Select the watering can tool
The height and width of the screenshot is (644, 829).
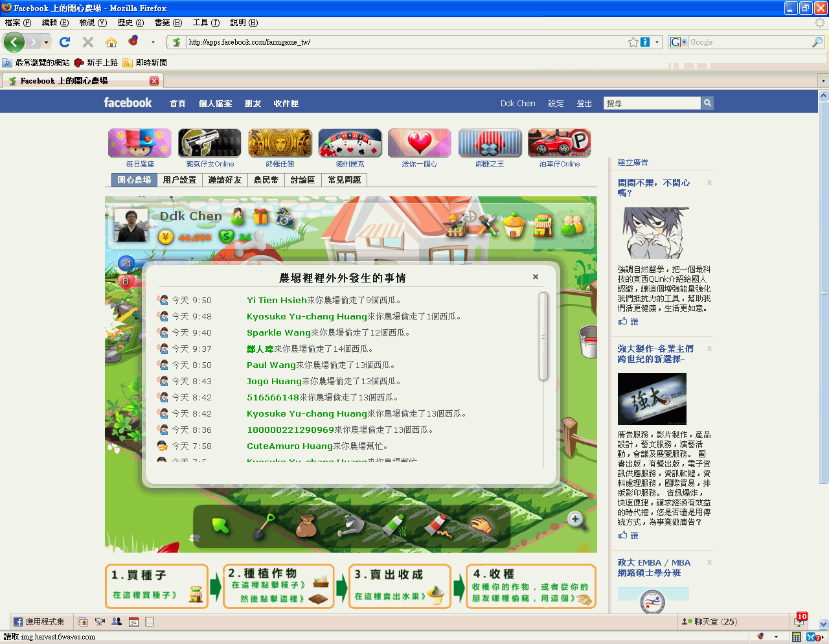[x=351, y=525]
